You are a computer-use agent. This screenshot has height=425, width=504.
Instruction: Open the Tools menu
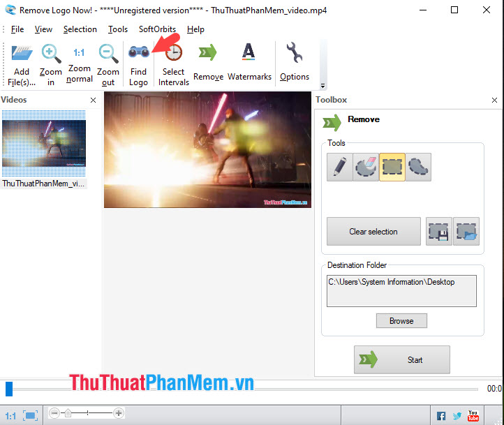pos(118,29)
